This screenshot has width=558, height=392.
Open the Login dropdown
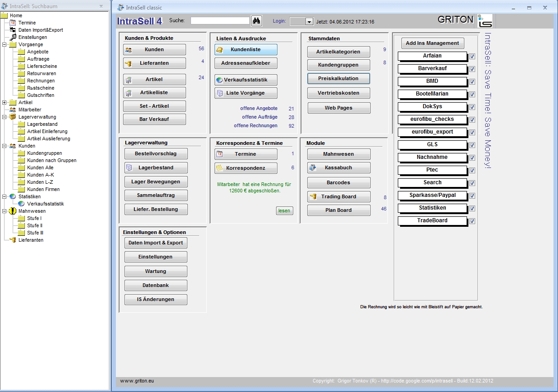tap(310, 22)
